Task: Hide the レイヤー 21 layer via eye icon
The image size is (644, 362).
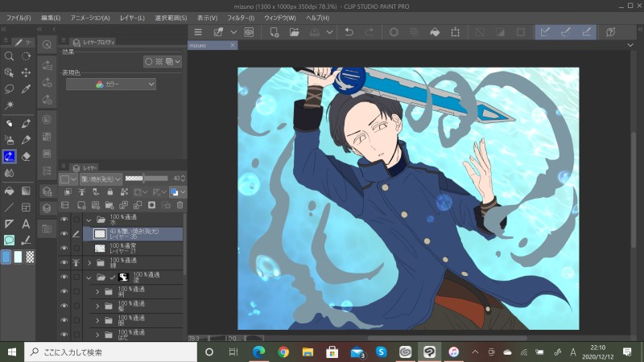Action: [x=64, y=249]
